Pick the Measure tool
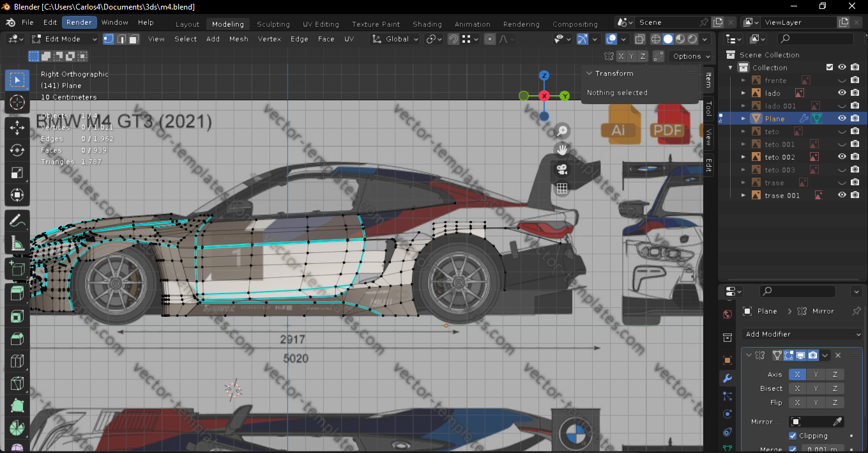The image size is (868, 453). [x=17, y=243]
